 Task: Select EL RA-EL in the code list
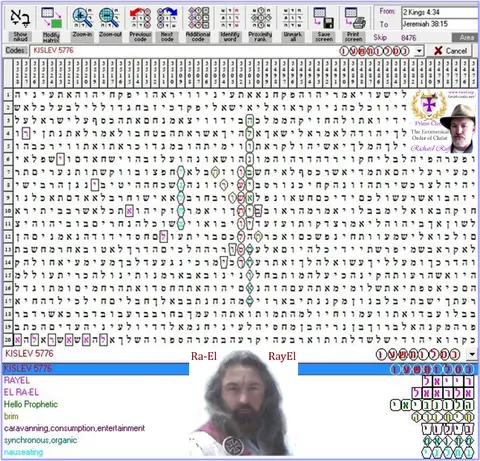(21, 392)
